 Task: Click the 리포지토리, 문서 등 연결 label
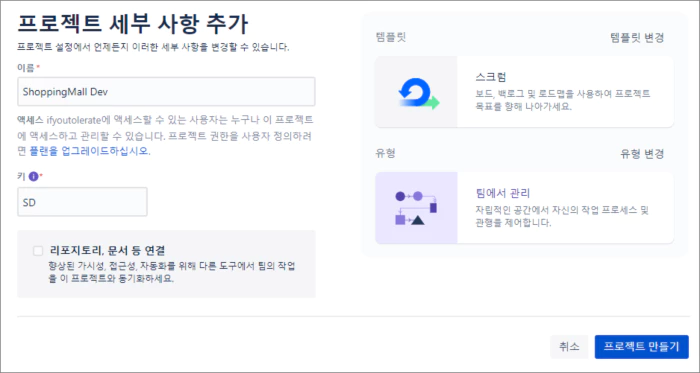(x=108, y=250)
